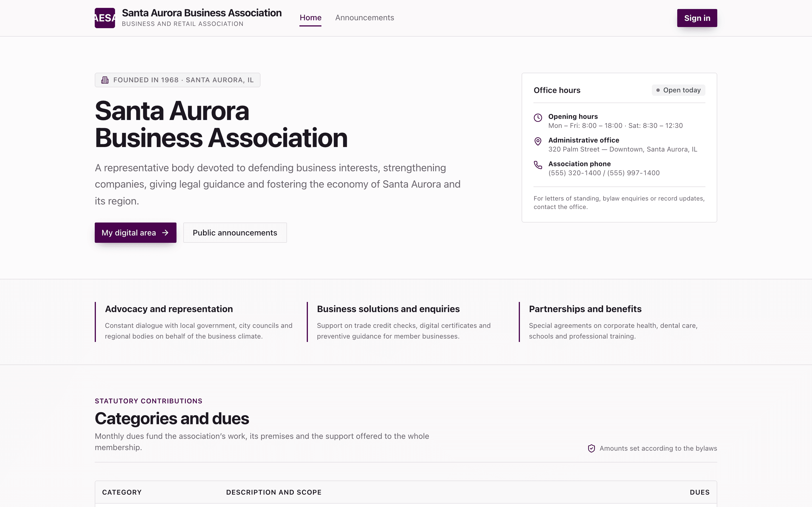Select the Partnerships and benefits heading

click(585, 309)
